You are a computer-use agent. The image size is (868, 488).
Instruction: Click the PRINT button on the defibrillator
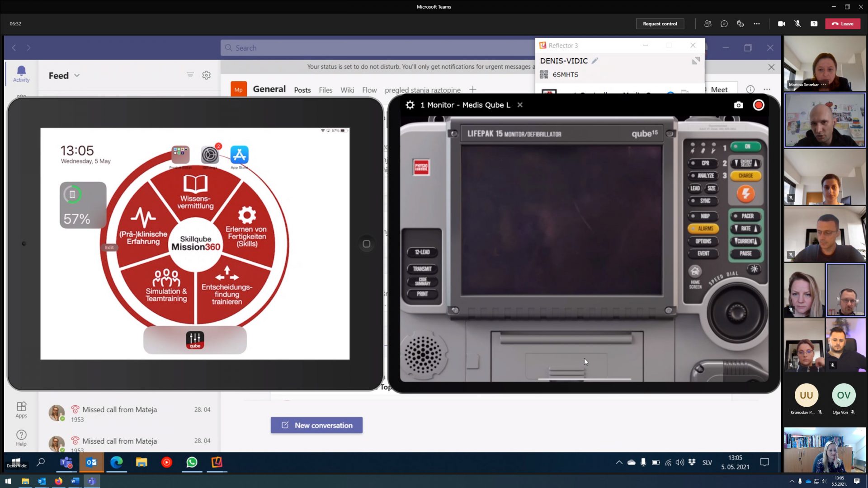pyautogui.click(x=422, y=294)
